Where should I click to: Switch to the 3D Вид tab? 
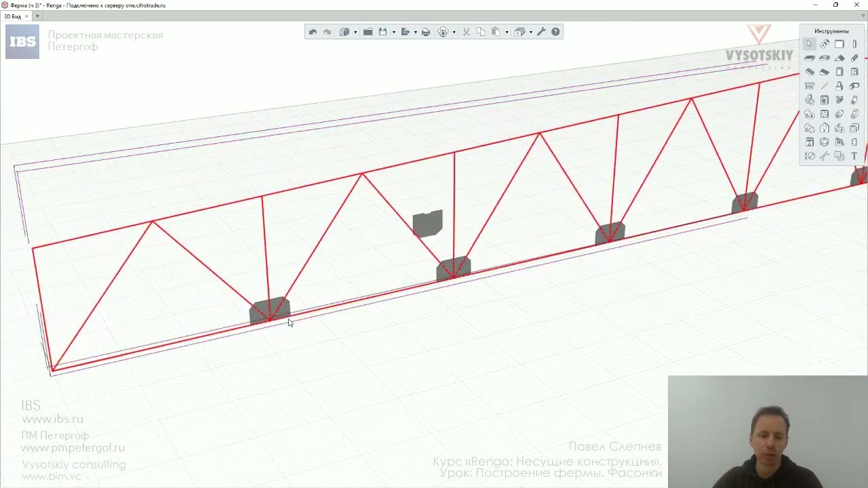[12, 16]
